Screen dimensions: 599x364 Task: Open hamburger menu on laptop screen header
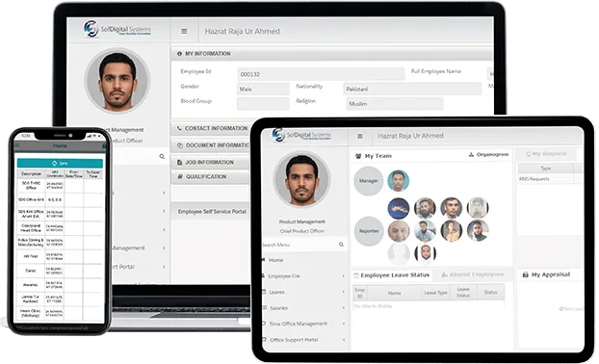184,32
